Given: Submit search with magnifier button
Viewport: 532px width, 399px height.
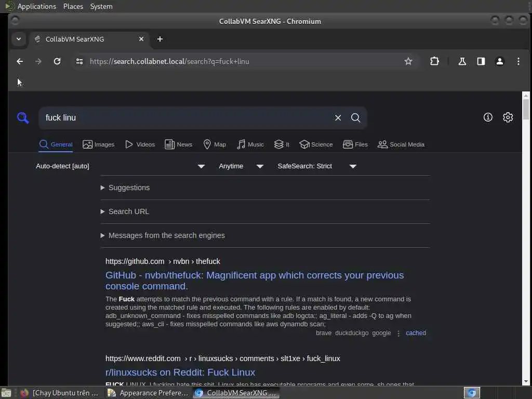Looking at the screenshot, I should pyautogui.click(x=355, y=118).
